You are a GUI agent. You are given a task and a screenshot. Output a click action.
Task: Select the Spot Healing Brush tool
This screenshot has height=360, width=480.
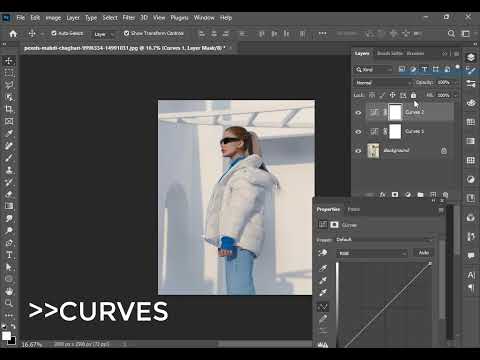[x=9, y=145]
